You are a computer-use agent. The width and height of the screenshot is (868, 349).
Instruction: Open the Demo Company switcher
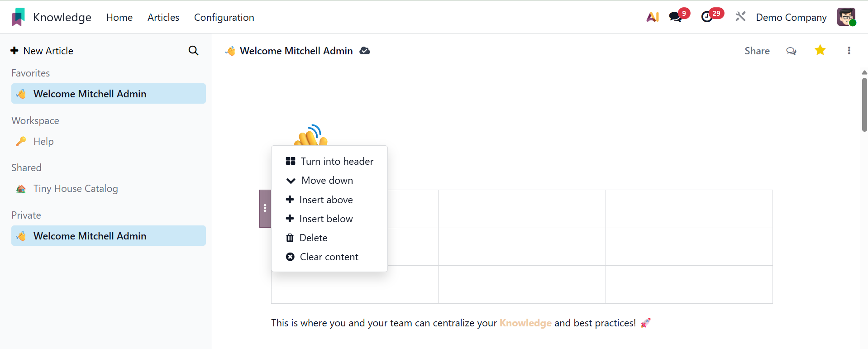click(791, 17)
